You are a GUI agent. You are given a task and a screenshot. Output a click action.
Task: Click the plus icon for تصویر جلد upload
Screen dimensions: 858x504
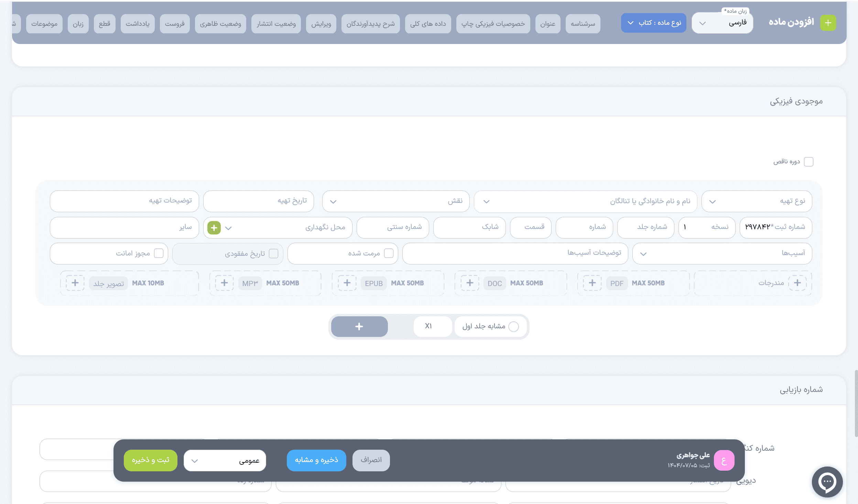click(75, 283)
